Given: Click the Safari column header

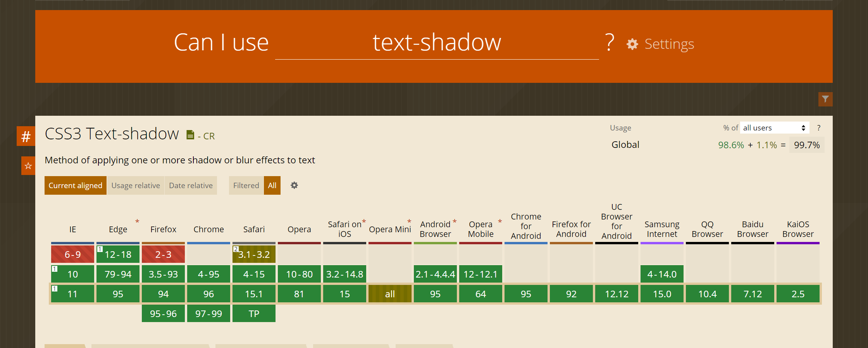Looking at the screenshot, I should coord(254,229).
